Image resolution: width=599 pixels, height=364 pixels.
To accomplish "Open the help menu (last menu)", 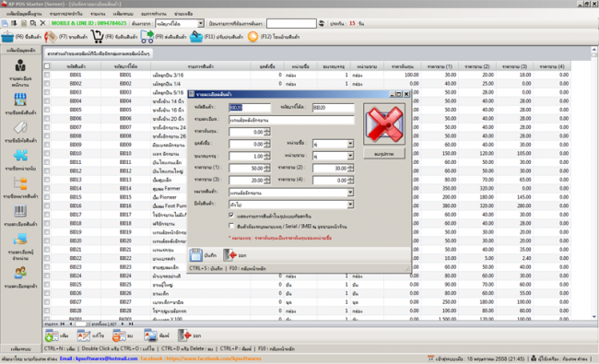I will pos(183,14).
